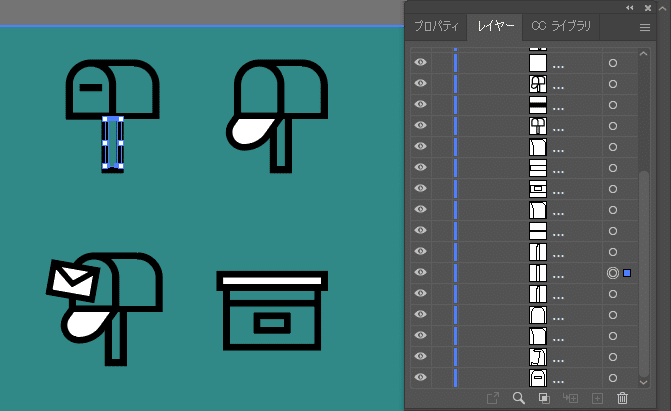Image resolution: width=671 pixels, height=411 pixels.
Task: Toggle eye of the bracket-shaped thumbnail row
Action: click(420, 356)
